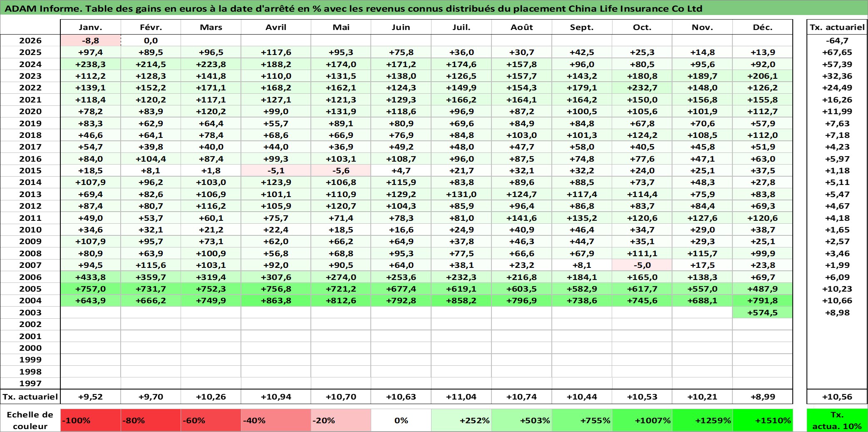
Task: Select the +124,2 cell for October 2018
Action: (x=642, y=135)
